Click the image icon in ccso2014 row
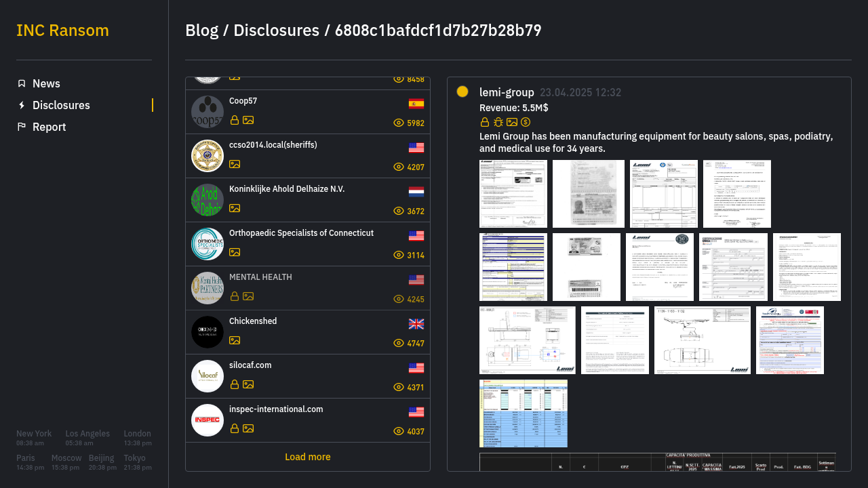The height and width of the screenshot is (488, 868). click(x=235, y=164)
